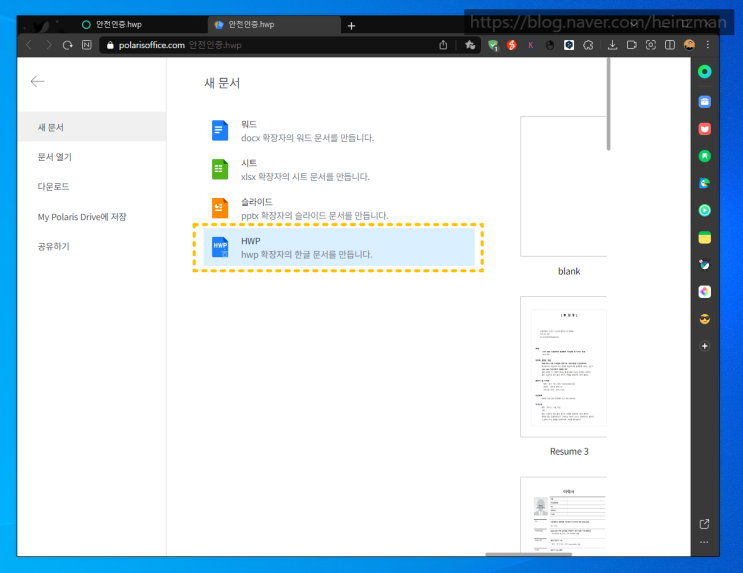Click the green play-circle icon in right sidebar

pyautogui.click(x=705, y=210)
